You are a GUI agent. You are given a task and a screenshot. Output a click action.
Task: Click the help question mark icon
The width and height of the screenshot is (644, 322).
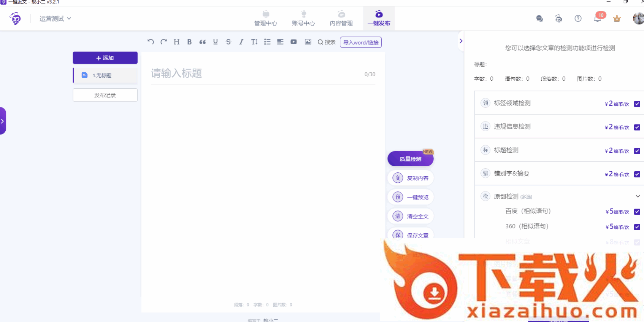578,18
